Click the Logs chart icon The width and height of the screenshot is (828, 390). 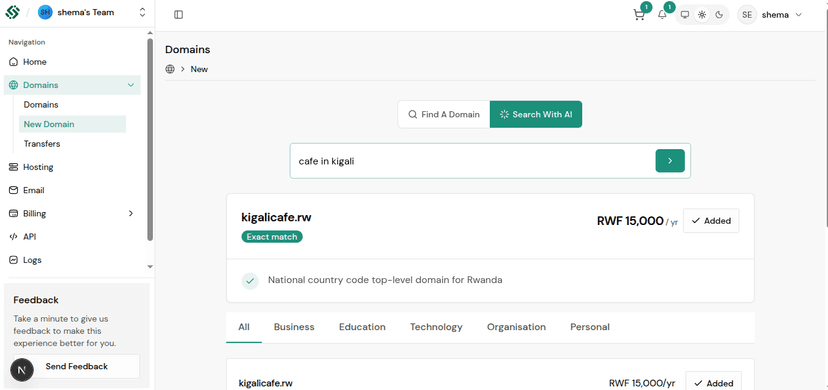tap(13, 260)
